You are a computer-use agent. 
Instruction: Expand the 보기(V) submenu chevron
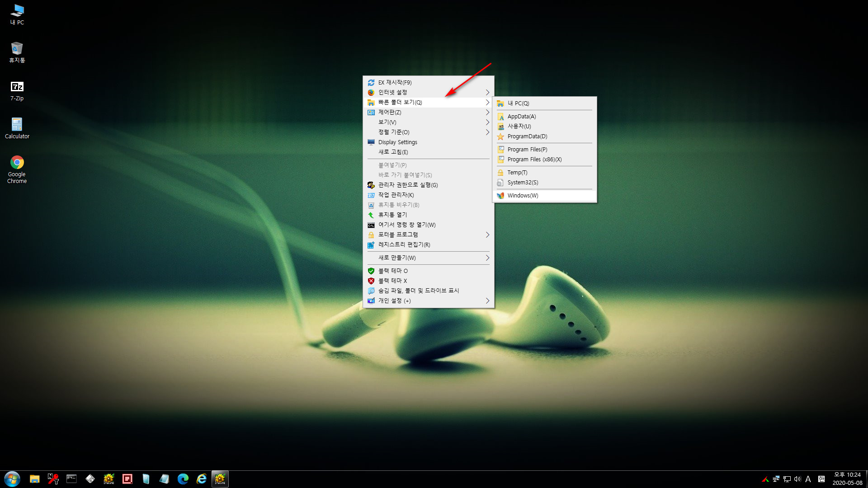point(487,122)
